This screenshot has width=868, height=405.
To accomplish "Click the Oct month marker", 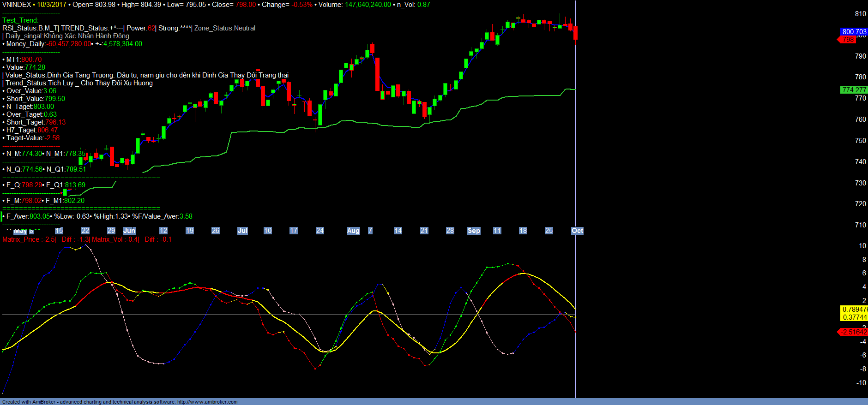I will [577, 231].
